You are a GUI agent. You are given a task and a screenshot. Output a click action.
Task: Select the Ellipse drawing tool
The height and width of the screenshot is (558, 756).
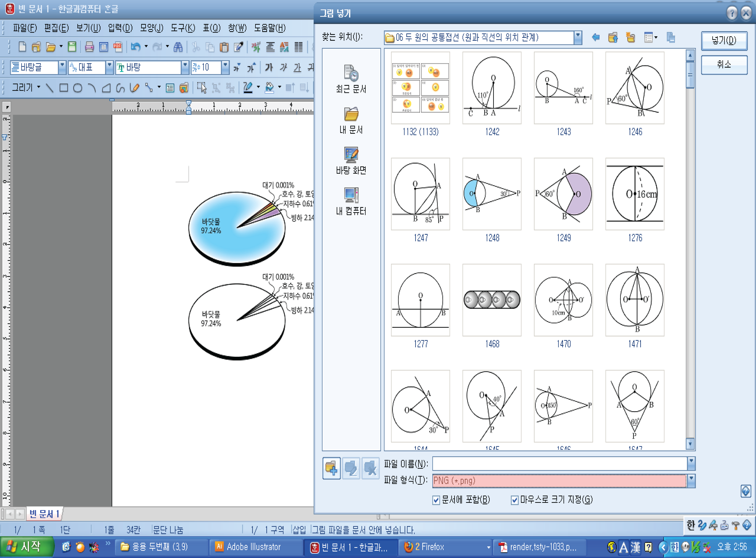click(x=78, y=88)
